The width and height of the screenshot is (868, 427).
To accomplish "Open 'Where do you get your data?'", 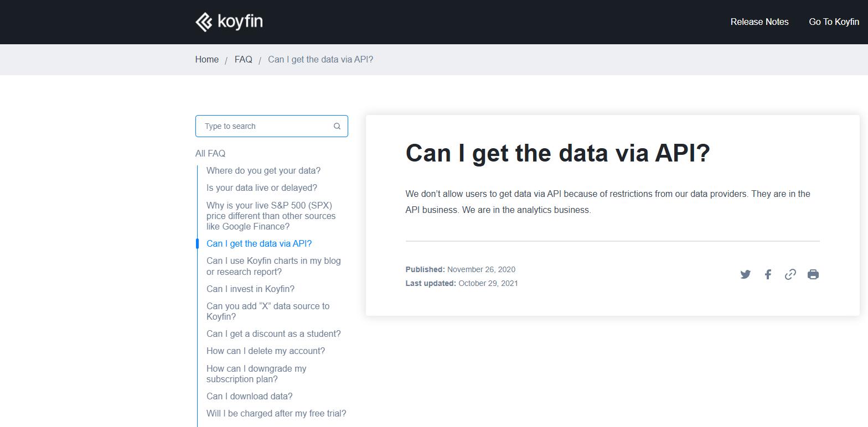I will tap(263, 170).
